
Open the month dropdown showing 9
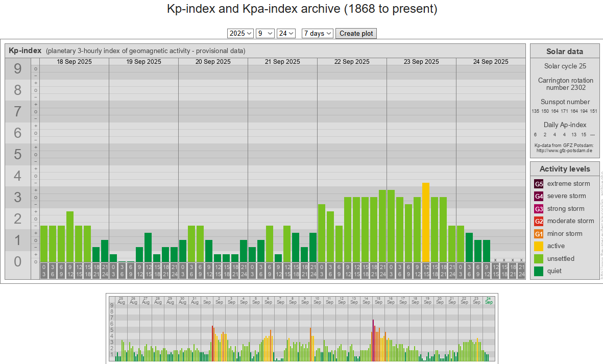point(265,33)
